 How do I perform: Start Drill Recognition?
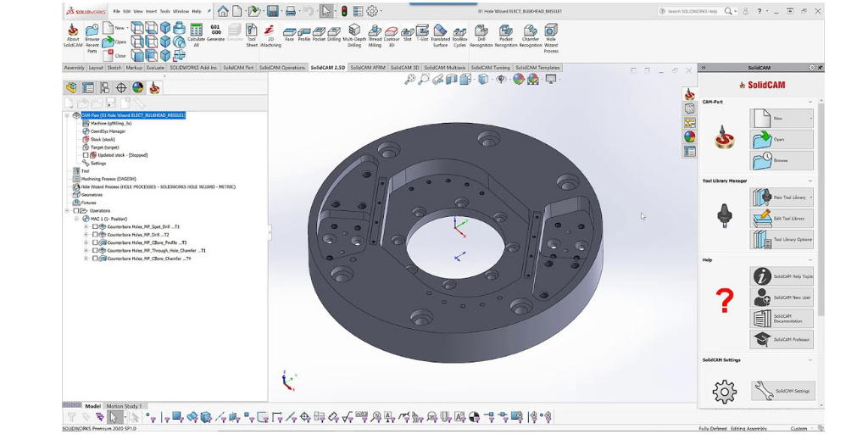481,36
